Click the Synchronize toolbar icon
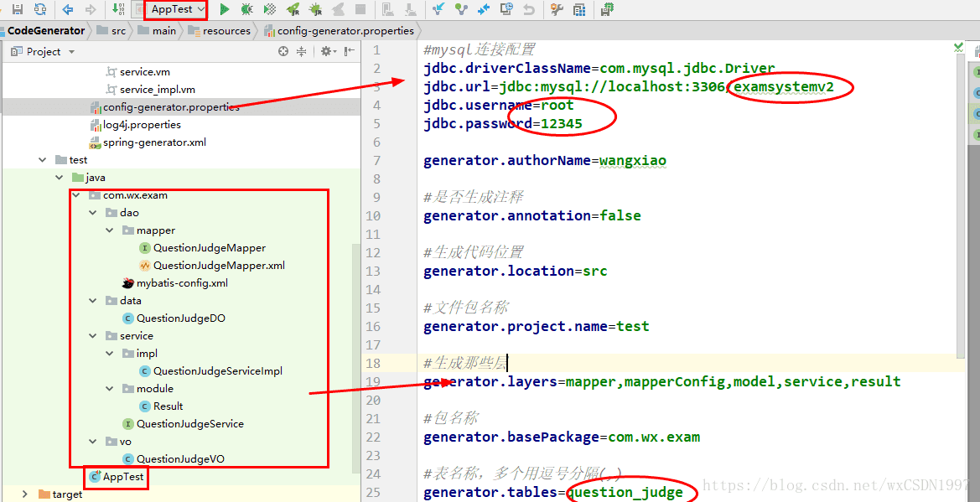 click(40, 8)
